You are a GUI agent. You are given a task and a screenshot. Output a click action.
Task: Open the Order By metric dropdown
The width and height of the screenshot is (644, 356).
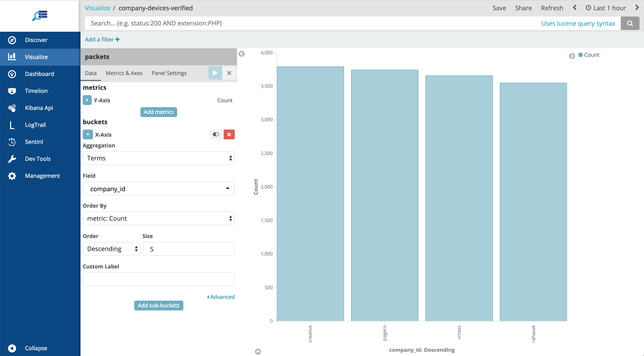click(159, 218)
